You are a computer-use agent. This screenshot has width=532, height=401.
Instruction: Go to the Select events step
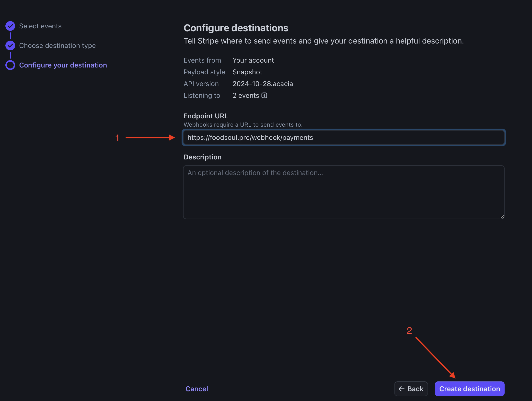pos(40,26)
